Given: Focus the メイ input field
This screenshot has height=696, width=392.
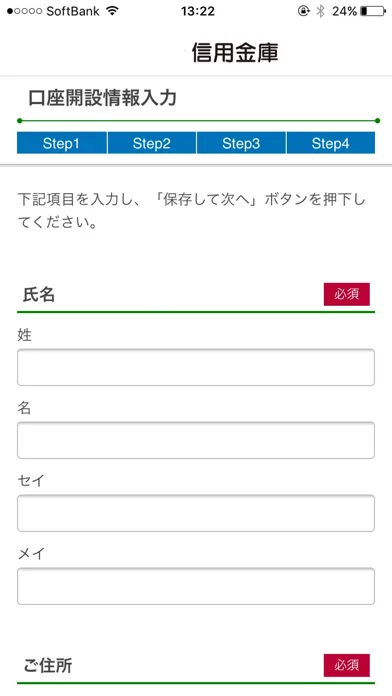Looking at the screenshot, I should 196,586.
